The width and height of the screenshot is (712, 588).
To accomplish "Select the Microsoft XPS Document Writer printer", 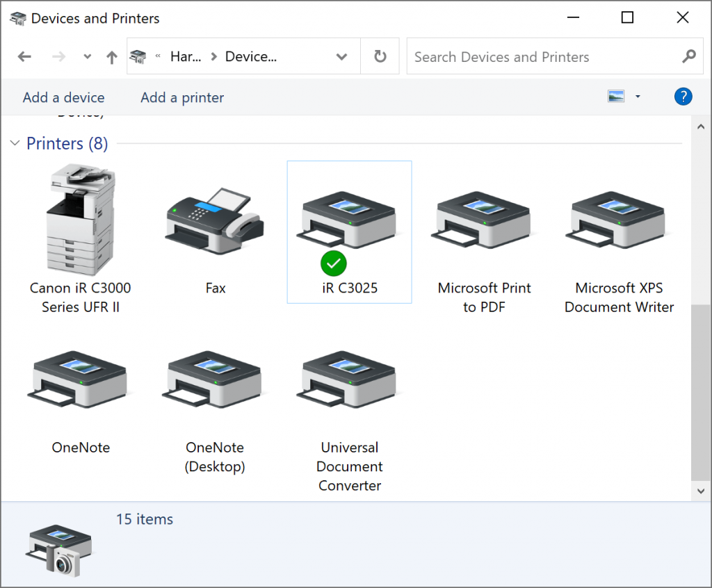I will click(619, 252).
